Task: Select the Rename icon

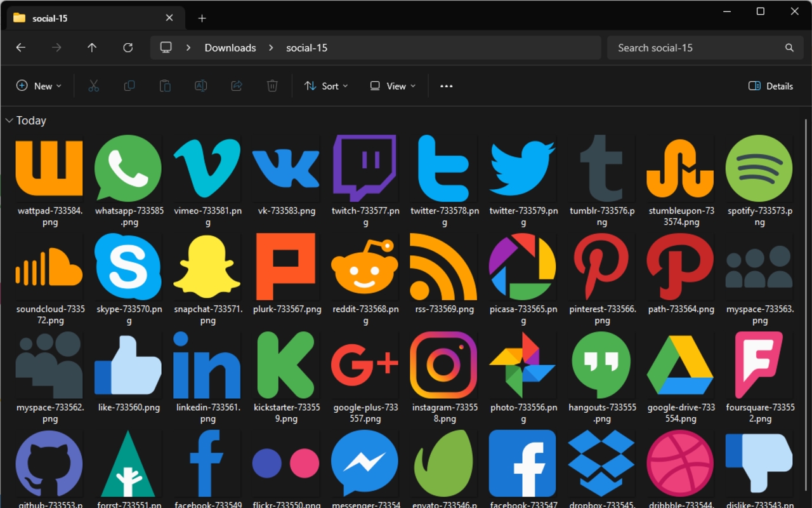Action: coord(200,85)
